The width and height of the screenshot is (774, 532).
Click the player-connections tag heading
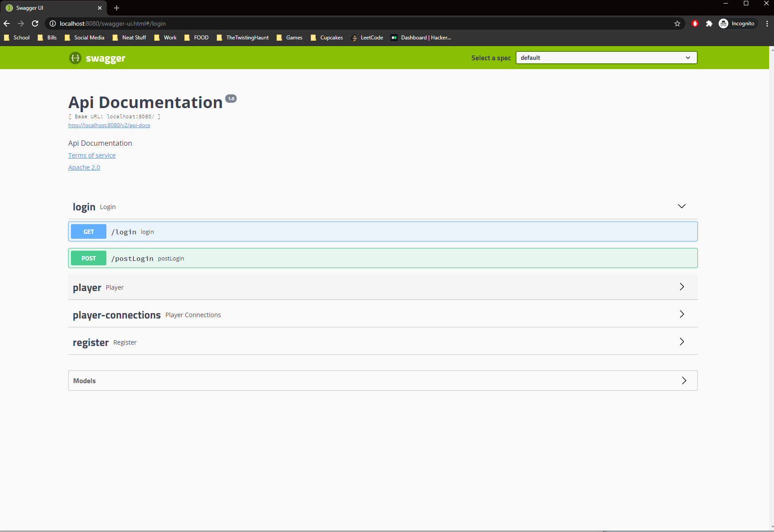pos(117,315)
